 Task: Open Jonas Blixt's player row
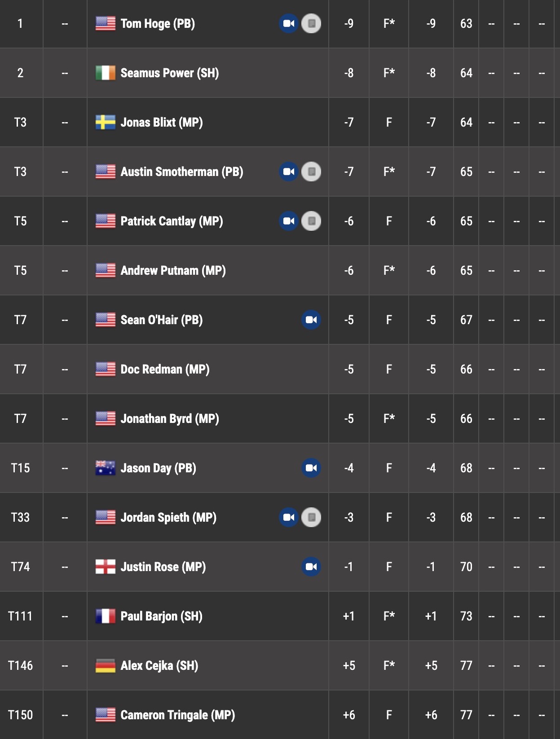(x=280, y=122)
